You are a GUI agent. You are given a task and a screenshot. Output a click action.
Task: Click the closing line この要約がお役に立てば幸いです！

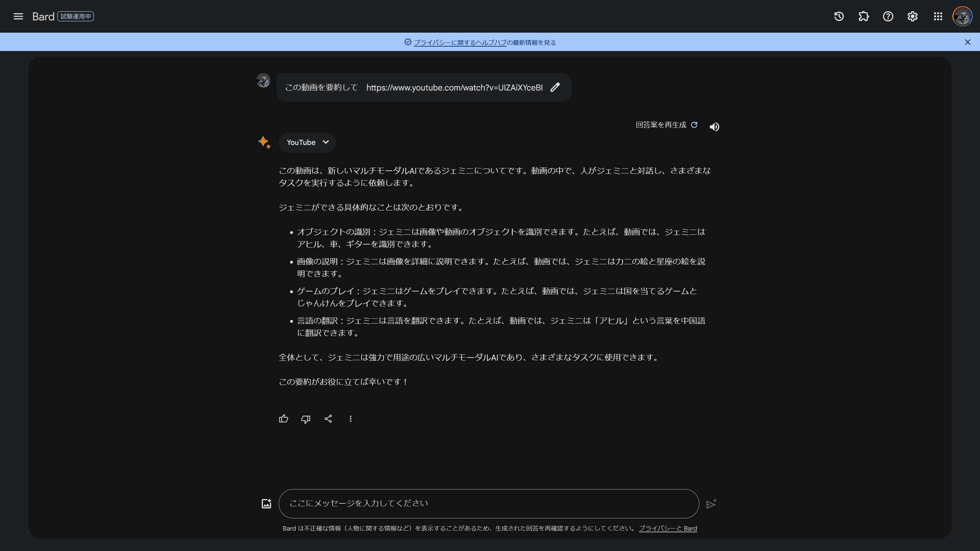pyautogui.click(x=344, y=382)
